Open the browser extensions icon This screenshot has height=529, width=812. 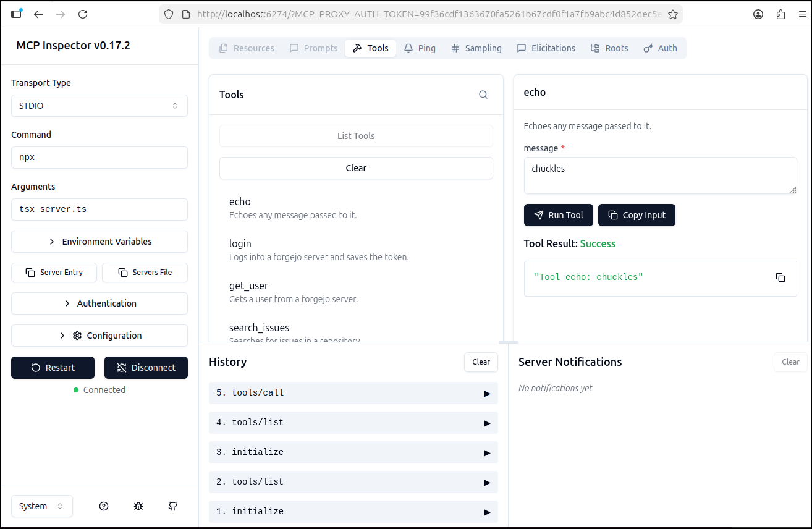click(780, 14)
